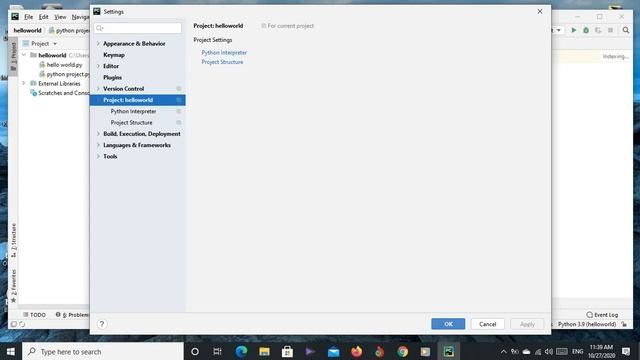Click helloworld breadcrumb in navigation bar
Screen dimensions: 640x360
click(x=27, y=30)
